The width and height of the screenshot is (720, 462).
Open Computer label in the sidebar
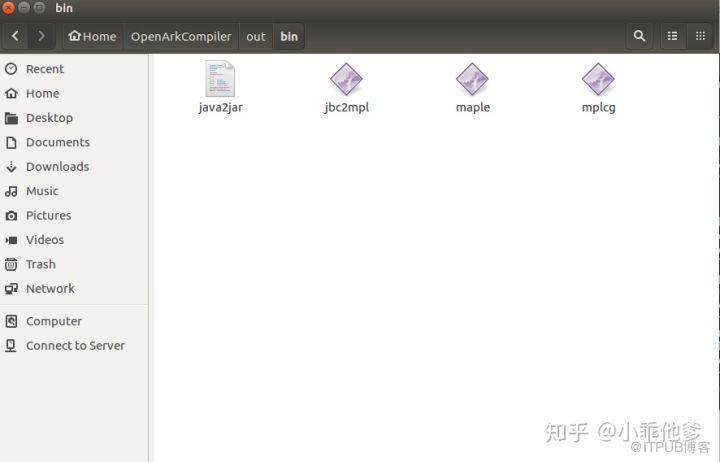(x=54, y=321)
